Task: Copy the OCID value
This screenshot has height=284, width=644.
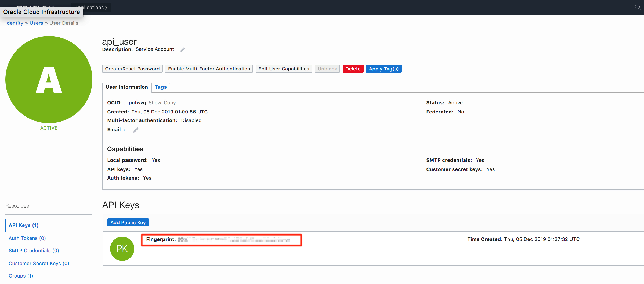Action: pos(170,103)
